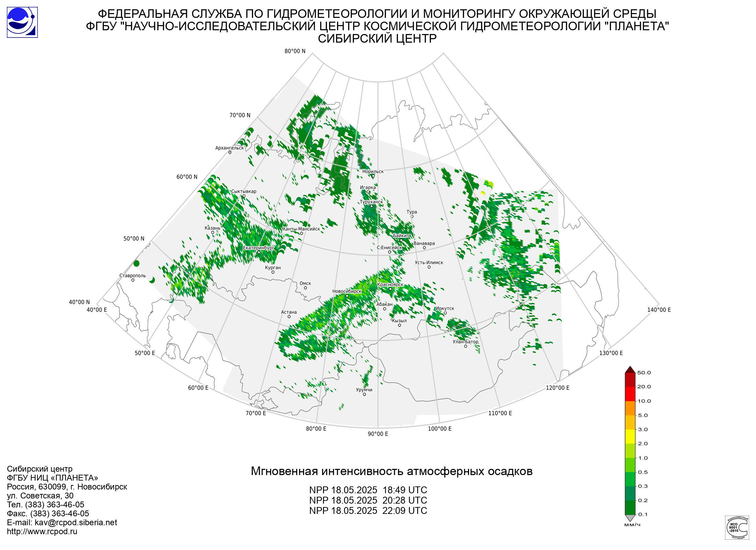
Task: Click the Мгновенная интенсивность атмосферных осадков title
Action: tap(391, 471)
